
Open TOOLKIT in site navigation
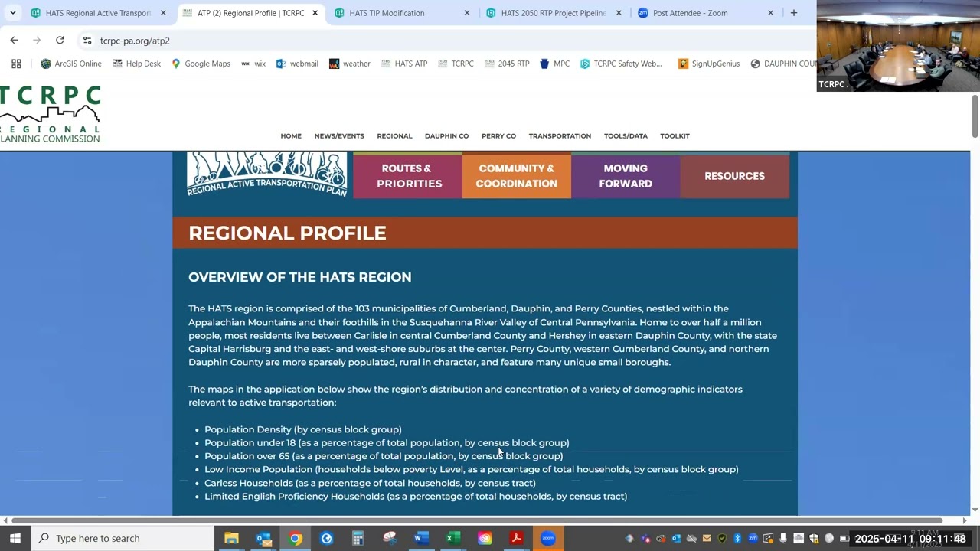(675, 136)
